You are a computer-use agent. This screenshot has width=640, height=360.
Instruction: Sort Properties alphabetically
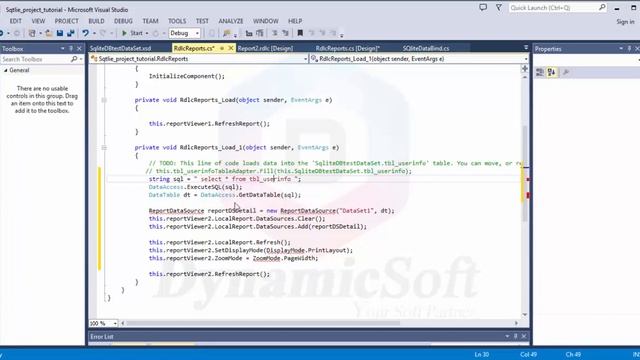click(x=551, y=72)
